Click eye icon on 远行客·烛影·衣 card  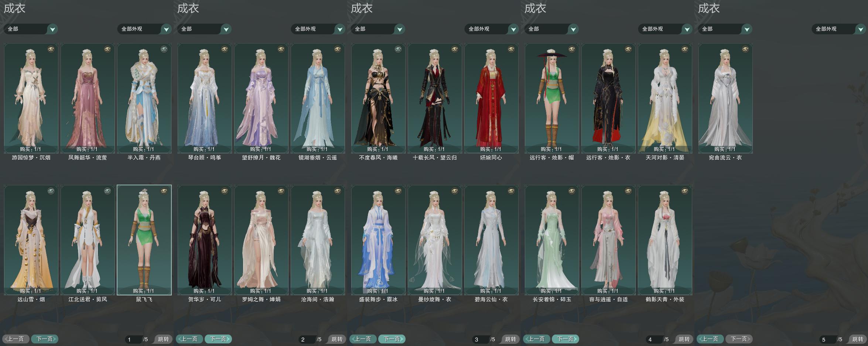(x=628, y=49)
